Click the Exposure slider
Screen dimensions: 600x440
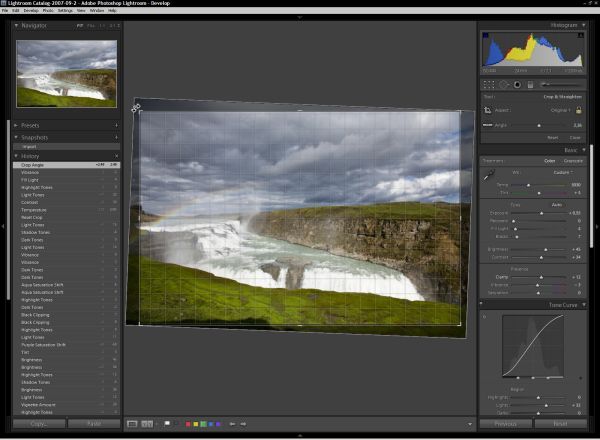(540, 213)
